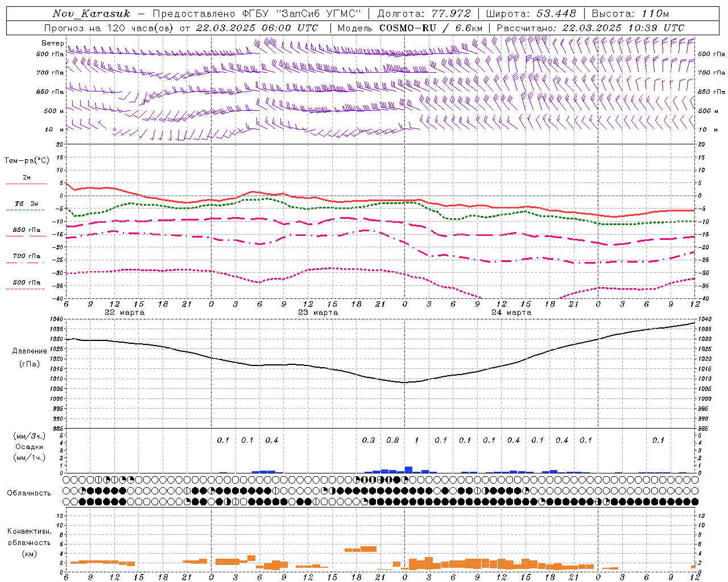Click the Облачность label beside cloud circles
Image resolution: width=728 pixels, height=582 pixels.
click(x=29, y=493)
